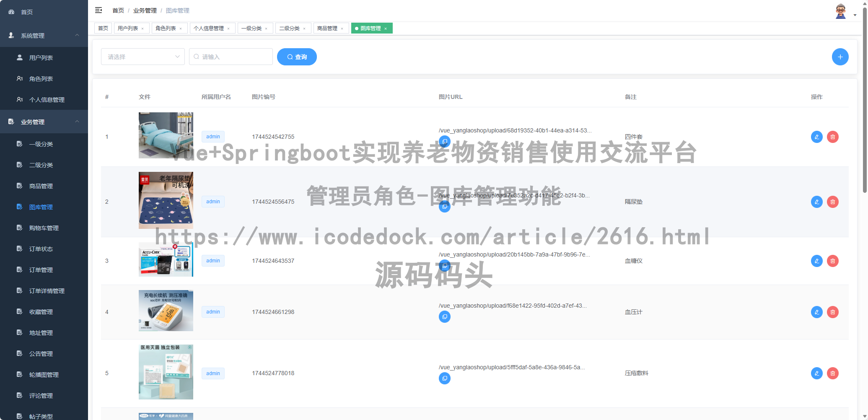Copy the image URL for 四件套 row

click(x=444, y=141)
